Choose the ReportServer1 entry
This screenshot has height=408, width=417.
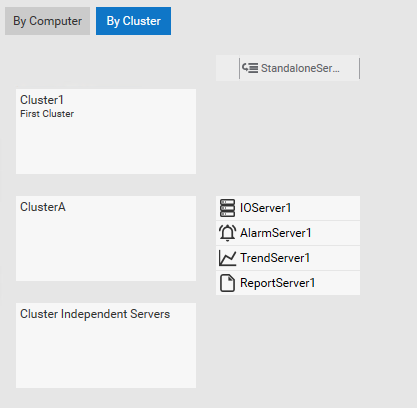pos(288,283)
